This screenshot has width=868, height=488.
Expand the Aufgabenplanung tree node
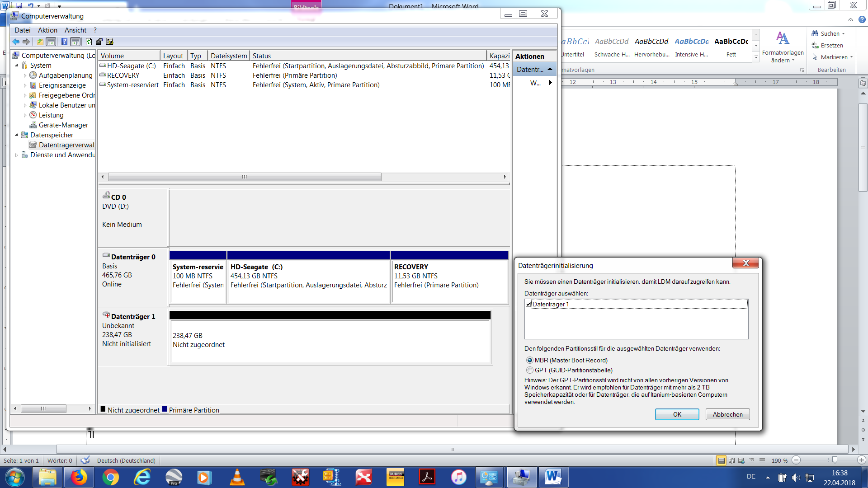tap(25, 75)
